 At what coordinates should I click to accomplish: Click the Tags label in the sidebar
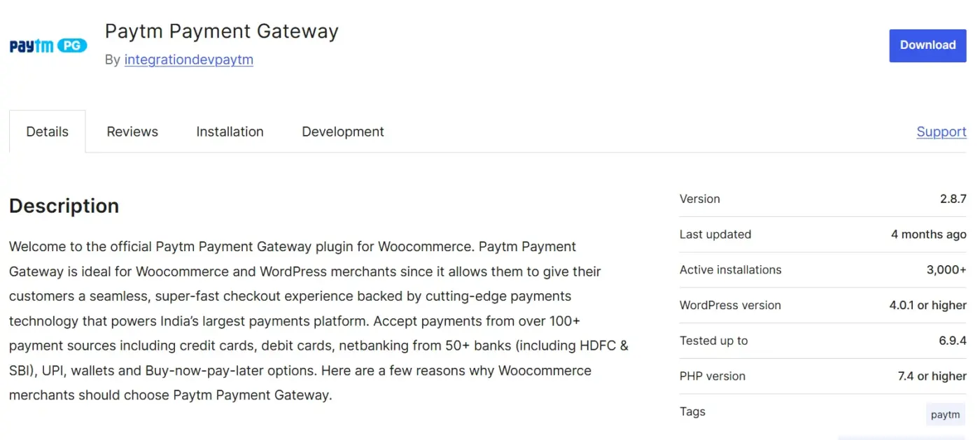click(692, 411)
